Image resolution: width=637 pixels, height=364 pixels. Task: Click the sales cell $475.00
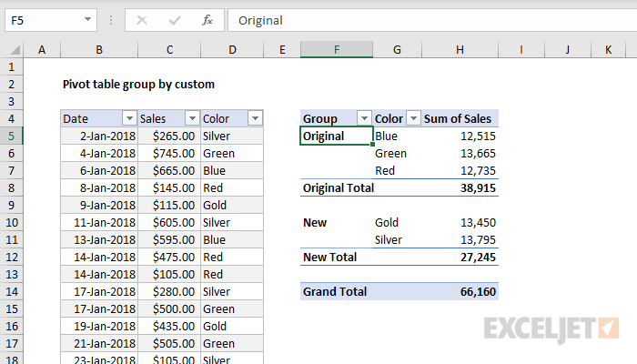tap(169, 257)
